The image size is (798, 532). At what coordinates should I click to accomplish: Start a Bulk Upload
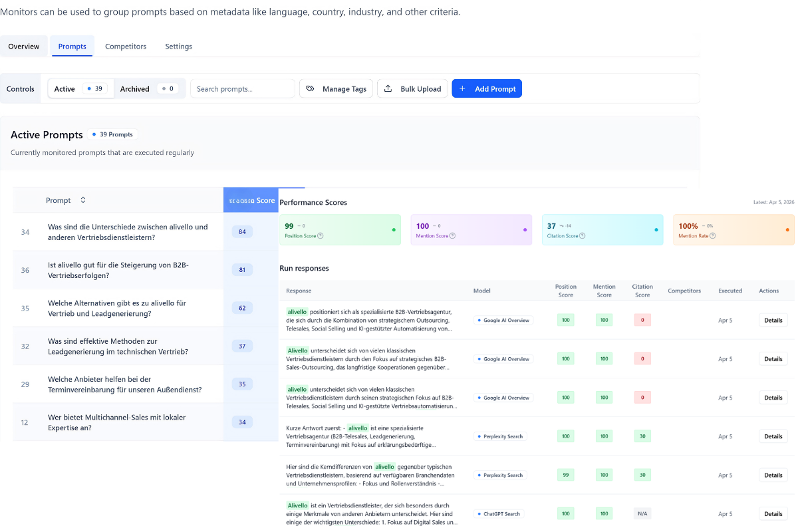point(413,89)
